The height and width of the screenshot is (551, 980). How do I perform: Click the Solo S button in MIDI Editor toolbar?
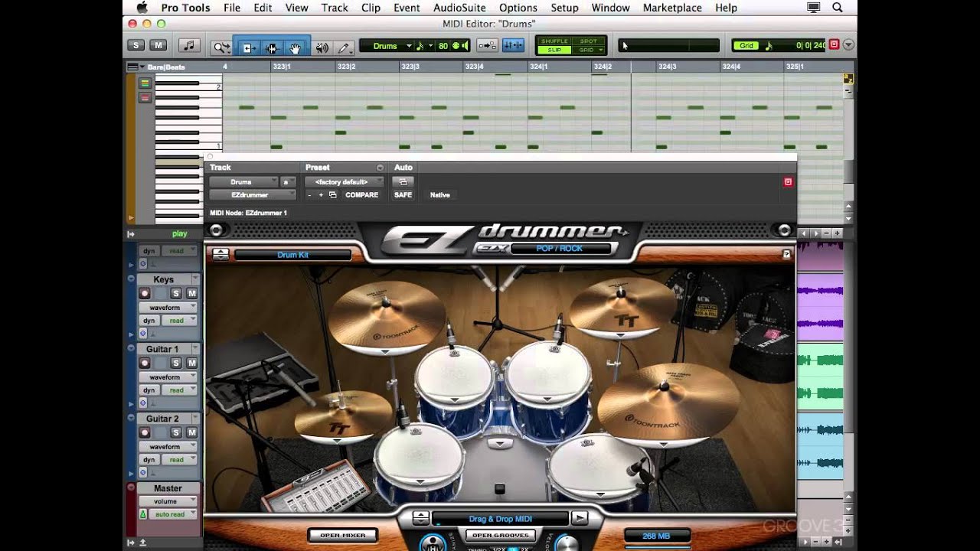(x=136, y=46)
